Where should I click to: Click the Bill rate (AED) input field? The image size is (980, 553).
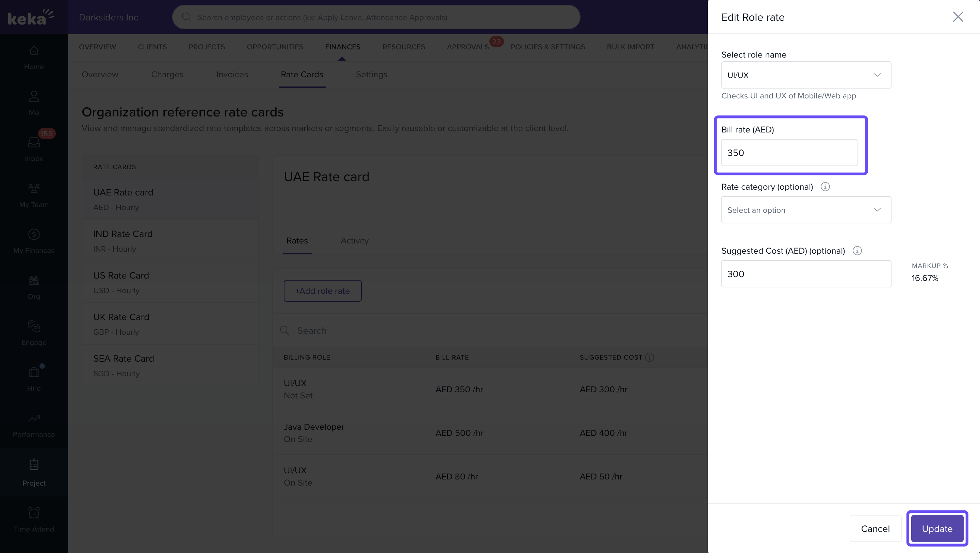(789, 153)
